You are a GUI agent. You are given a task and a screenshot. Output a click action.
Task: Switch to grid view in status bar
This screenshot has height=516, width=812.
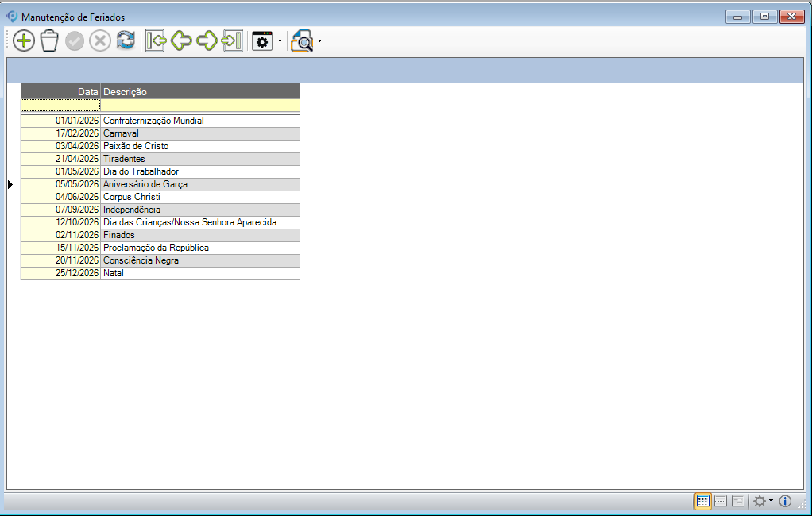(x=702, y=501)
